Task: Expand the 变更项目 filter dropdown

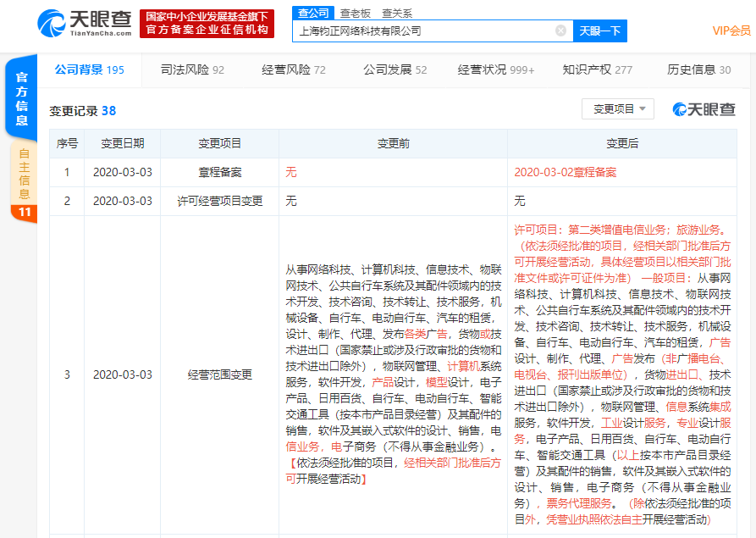Action: [x=618, y=109]
